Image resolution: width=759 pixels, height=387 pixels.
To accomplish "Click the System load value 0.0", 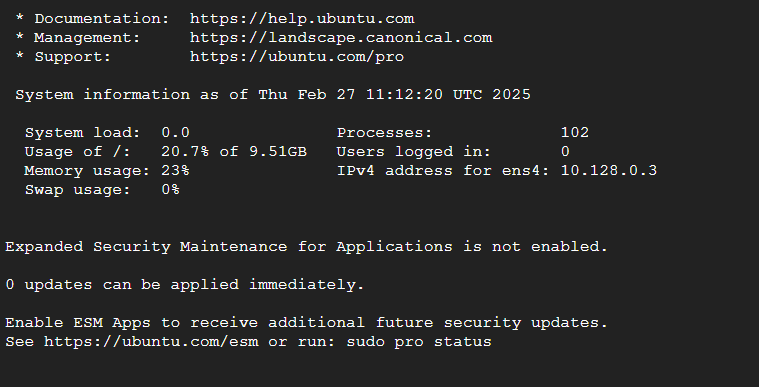I will 175,133.
